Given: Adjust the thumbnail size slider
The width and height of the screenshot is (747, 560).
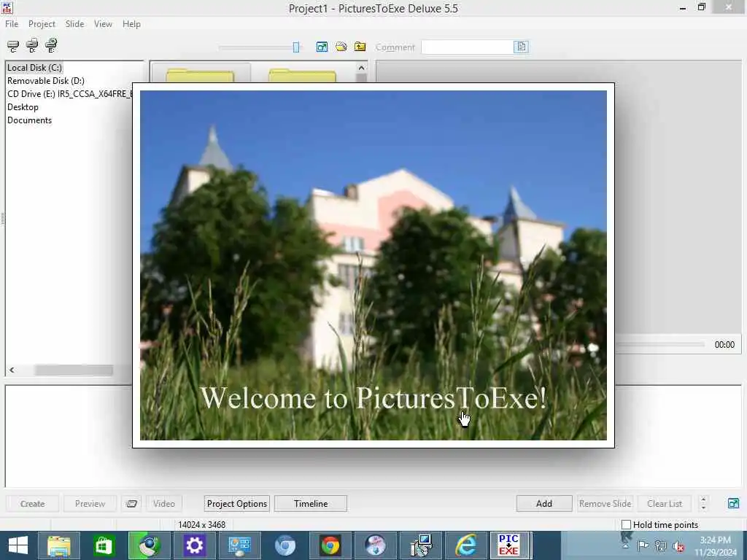Looking at the screenshot, I should pyautogui.click(x=296, y=47).
